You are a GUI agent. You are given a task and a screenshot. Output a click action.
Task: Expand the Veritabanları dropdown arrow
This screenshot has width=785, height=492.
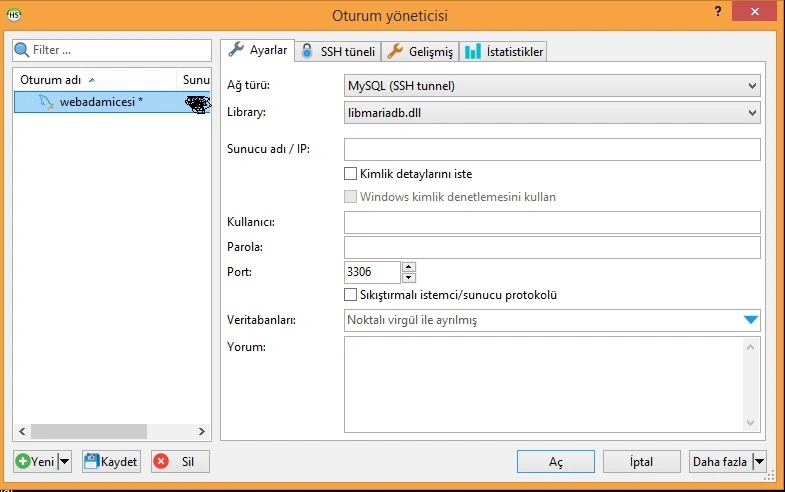click(750, 320)
